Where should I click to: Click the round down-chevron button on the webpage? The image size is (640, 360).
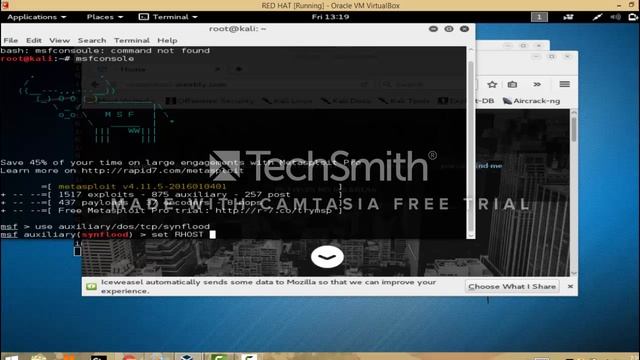pos(327,257)
